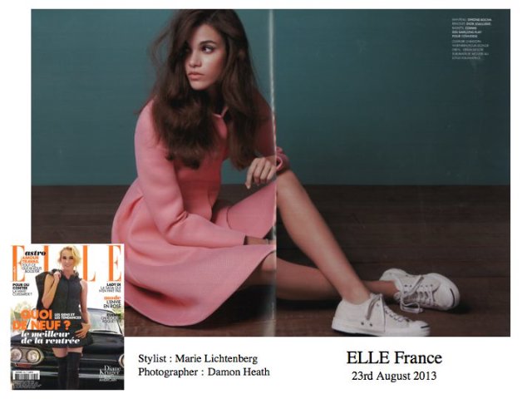Click the model's raised hand
Screen dimensions: 532x399
pyautogui.click(x=260, y=171)
